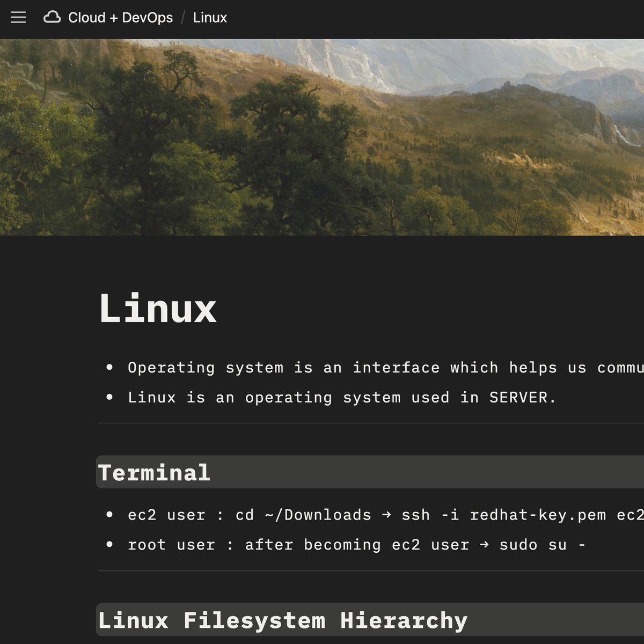Click 'Linux is an operating system used in SERVER.'
The image size is (644, 644).
click(342, 398)
